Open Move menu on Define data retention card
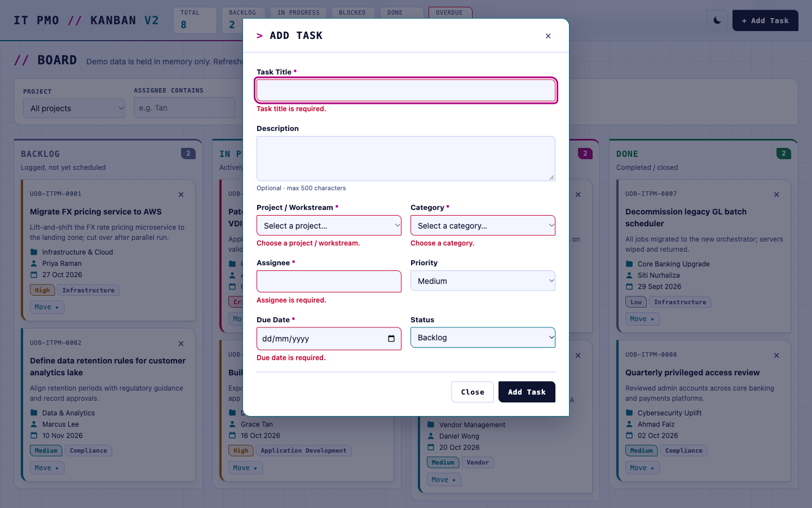Viewport: 812px width, 508px height. 47,468
